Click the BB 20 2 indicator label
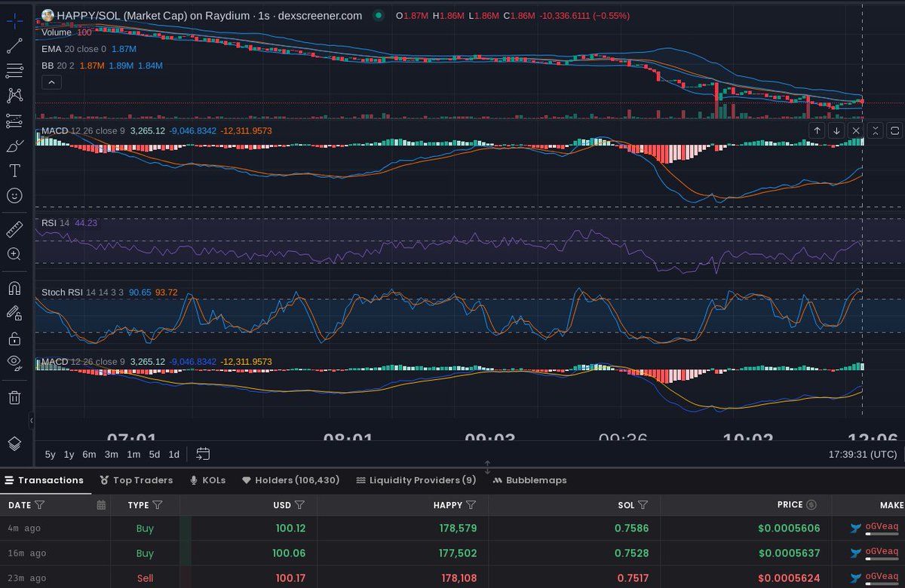Image resolution: width=905 pixels, height=588 pixels. click(x=58, y=66)
